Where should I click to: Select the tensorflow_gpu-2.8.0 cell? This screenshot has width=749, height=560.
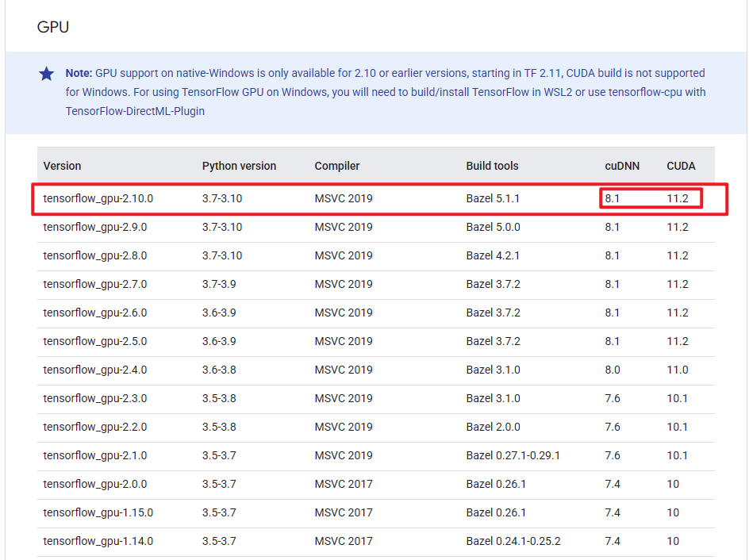click(x=94, y=255)
